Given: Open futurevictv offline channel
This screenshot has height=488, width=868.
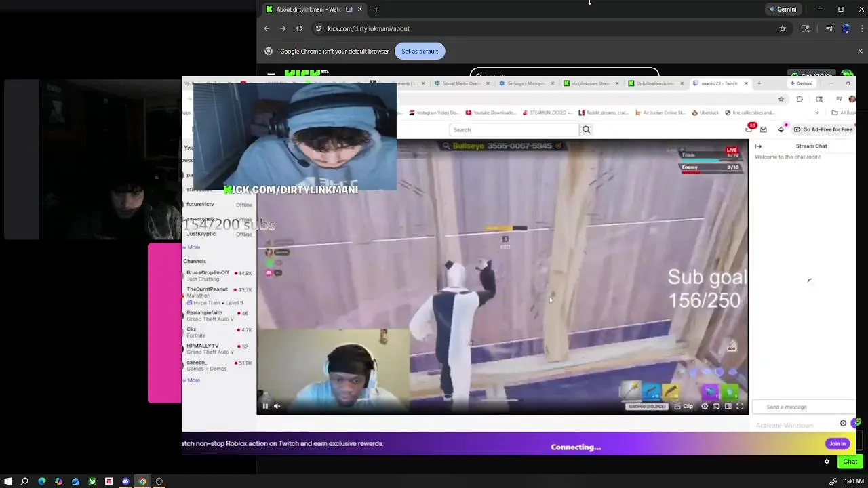Looking at the screenshot, I should coord(218,204).
